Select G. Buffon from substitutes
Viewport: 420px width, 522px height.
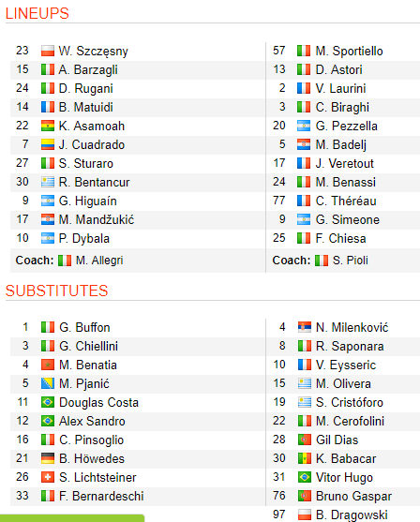tap(84, 327)
